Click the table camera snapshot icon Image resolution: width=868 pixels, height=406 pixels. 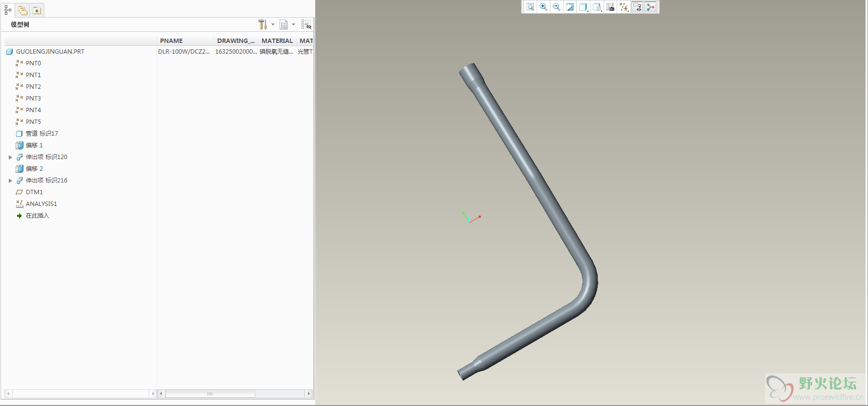pos(610,7)
